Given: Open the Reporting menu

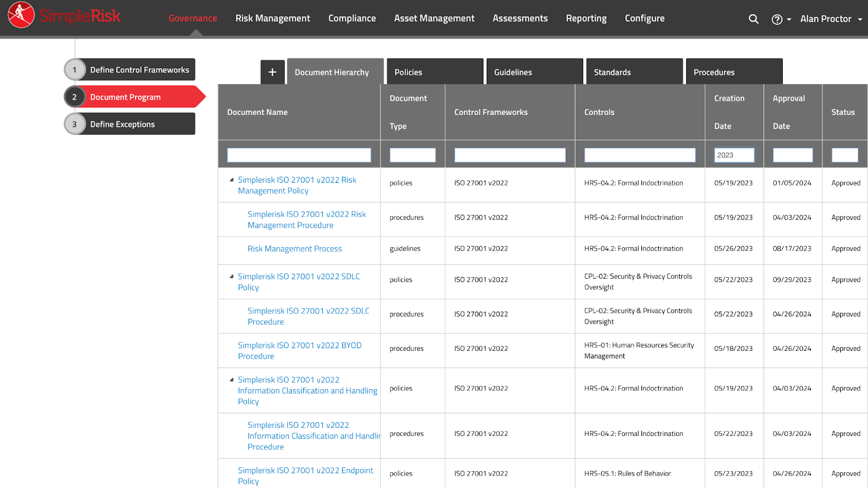Looking at the screenshot, I should click(586, 18).
